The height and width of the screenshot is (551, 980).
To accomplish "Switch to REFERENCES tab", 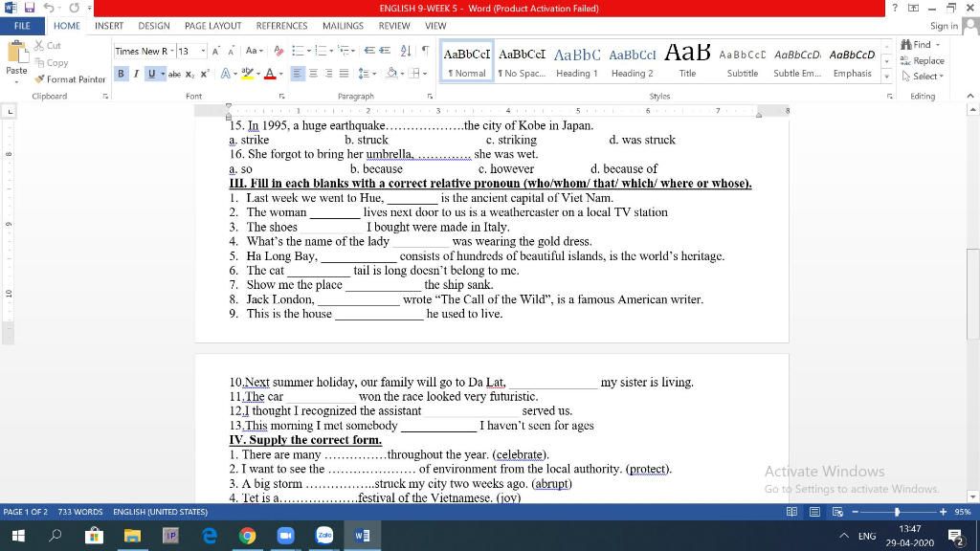I will coord(281,26).
